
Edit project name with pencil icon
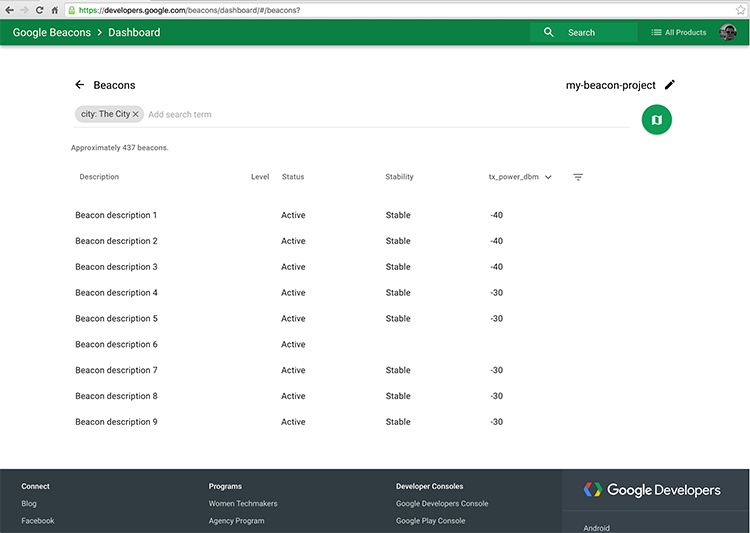[670, 85]
